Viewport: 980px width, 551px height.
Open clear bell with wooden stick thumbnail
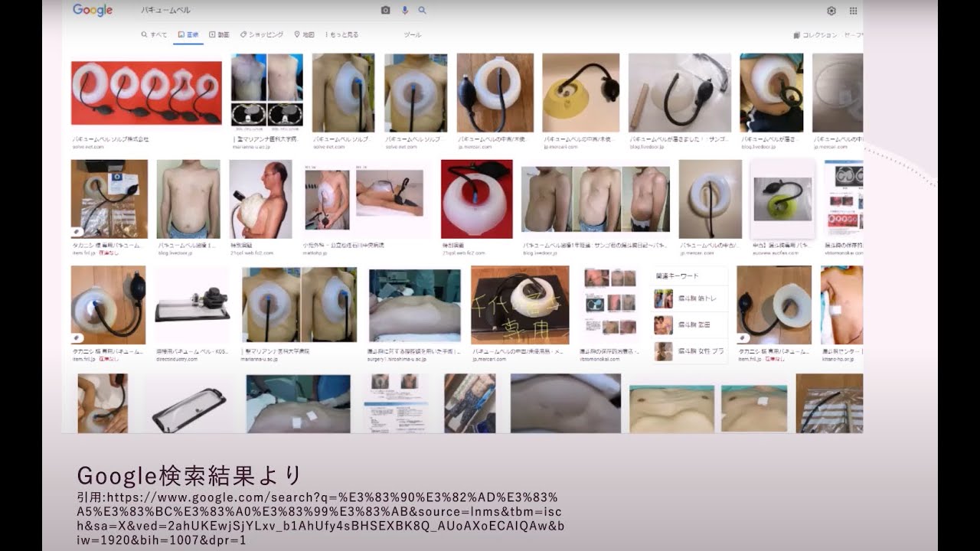click(679, 93)
